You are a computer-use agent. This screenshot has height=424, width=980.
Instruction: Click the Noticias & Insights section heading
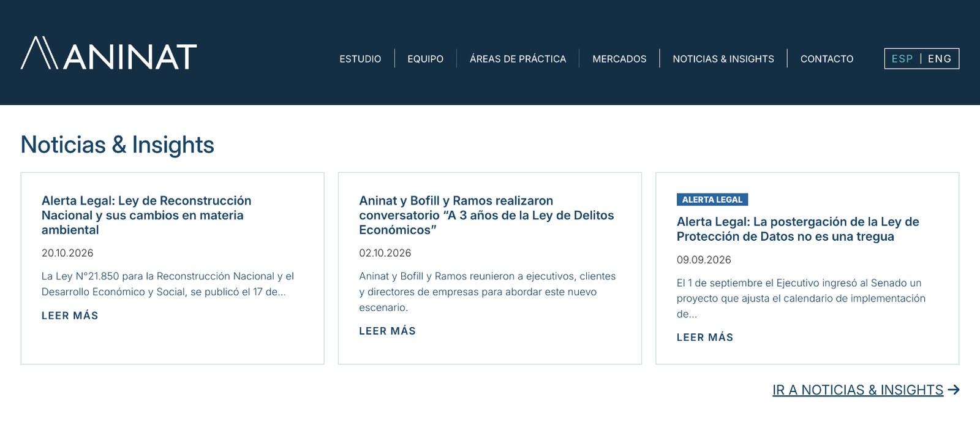(118, 145)
